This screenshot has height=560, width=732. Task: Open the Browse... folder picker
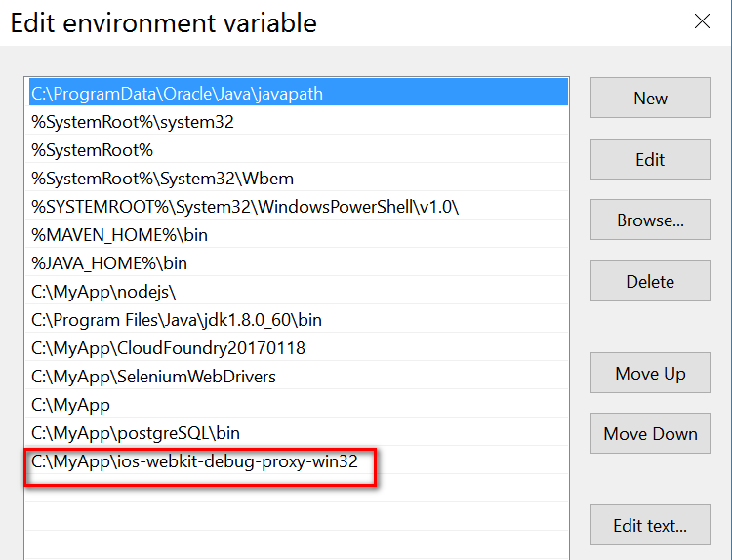coord(650,220)
